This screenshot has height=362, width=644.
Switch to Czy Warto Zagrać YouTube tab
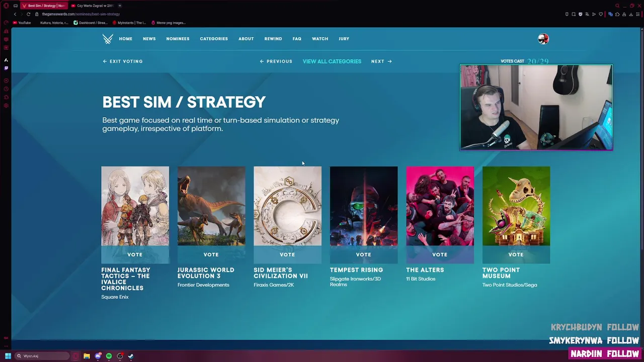pyautogui.click(x=92, y=6)
